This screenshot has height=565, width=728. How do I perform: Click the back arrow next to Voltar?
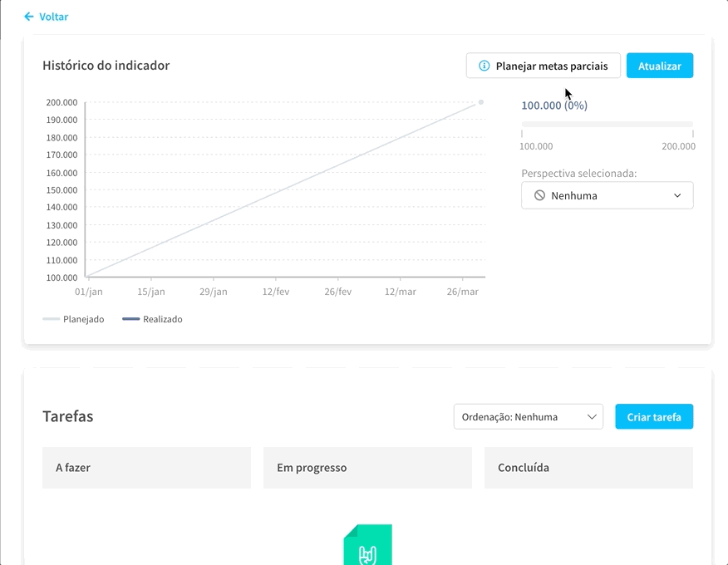[27, 16]
